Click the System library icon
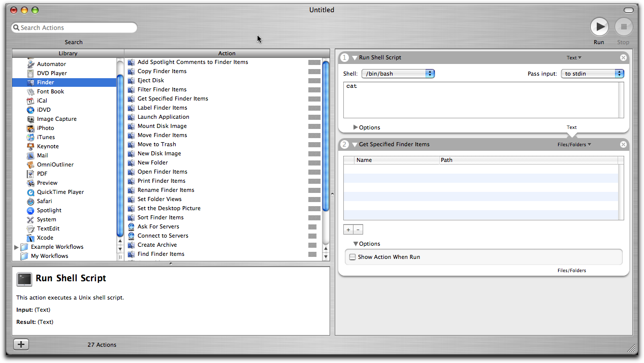Viewport: 644px width, 363px height. [x=30, y=219]
